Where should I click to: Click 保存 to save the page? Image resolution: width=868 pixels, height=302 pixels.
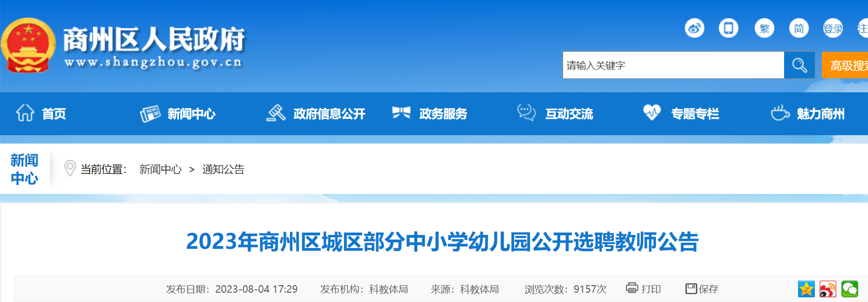(709, 289)
